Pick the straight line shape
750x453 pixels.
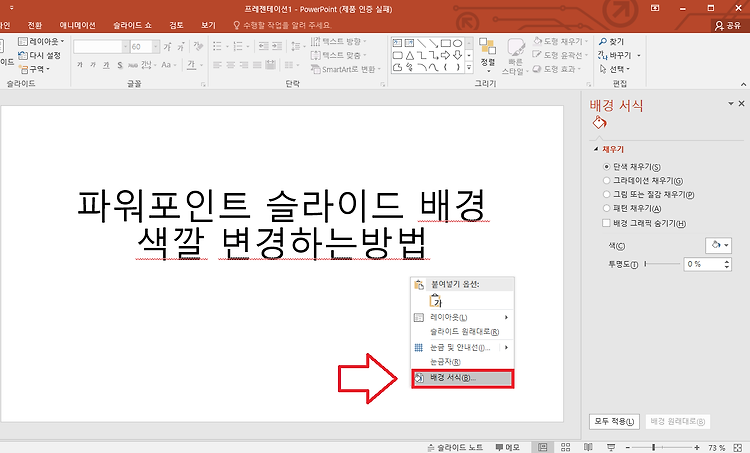pyautogui.click(x=421, y=43)
